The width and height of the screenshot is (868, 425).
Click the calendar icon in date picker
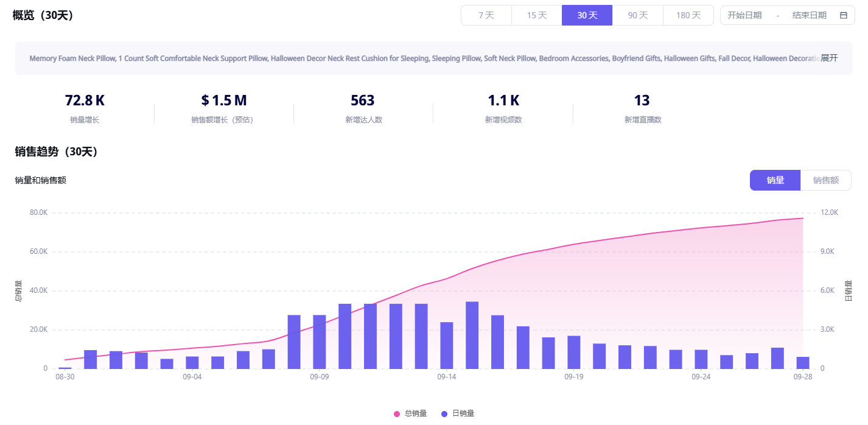pyautogui.click(x=843, y=15)
